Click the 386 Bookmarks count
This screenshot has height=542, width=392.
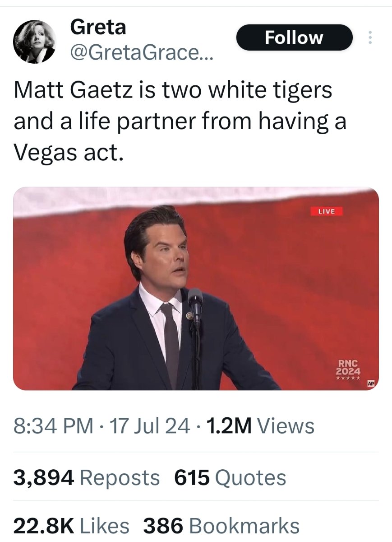(x=221, y=526)
